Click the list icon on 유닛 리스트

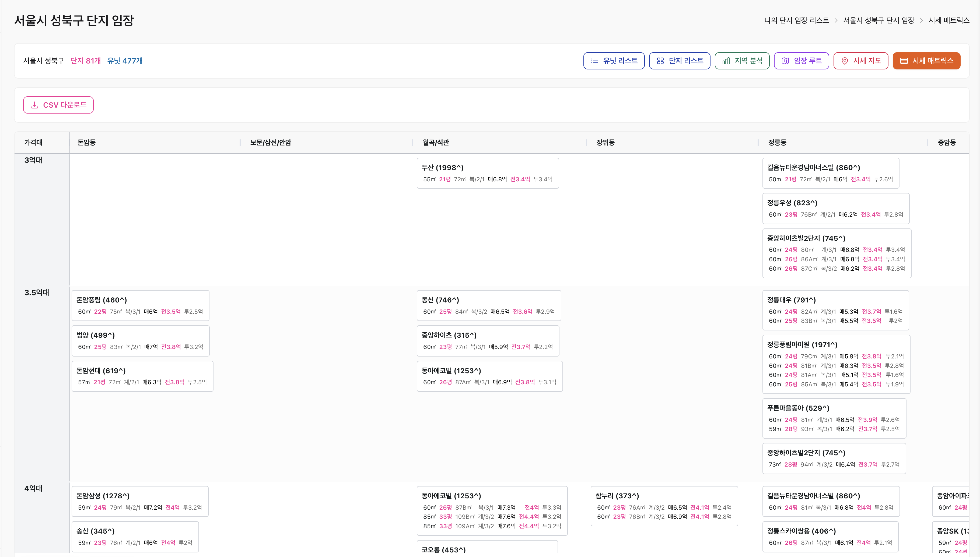point(594,61)
